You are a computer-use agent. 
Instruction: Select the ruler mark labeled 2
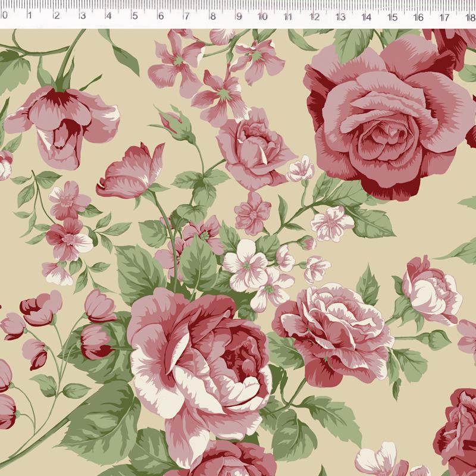point(57,15)
